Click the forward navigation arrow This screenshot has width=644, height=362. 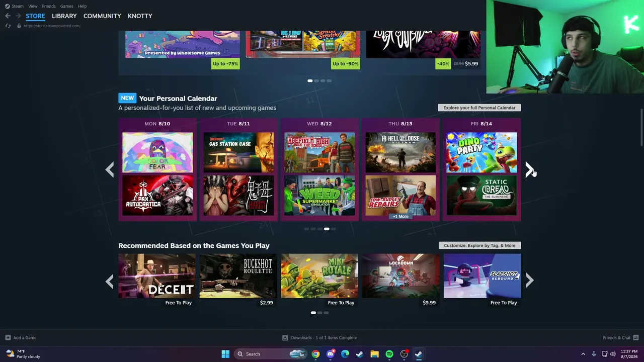point(18,16)
